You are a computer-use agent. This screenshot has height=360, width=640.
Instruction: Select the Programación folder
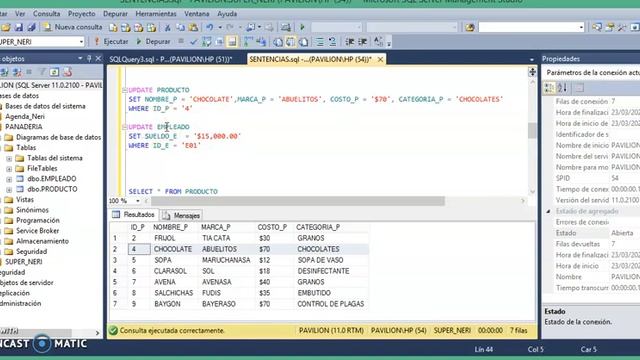click(38, 220)
